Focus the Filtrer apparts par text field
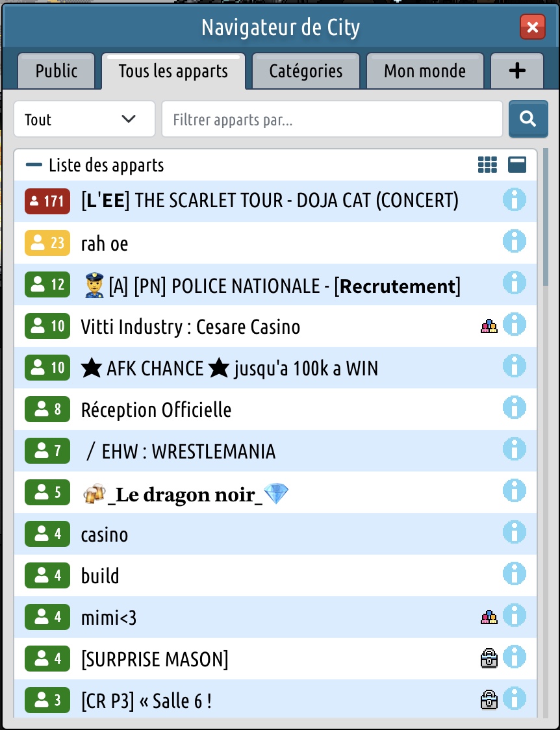The height and width of the screenshot is (730, 560). pyautogui.click(x=332, y=120)
